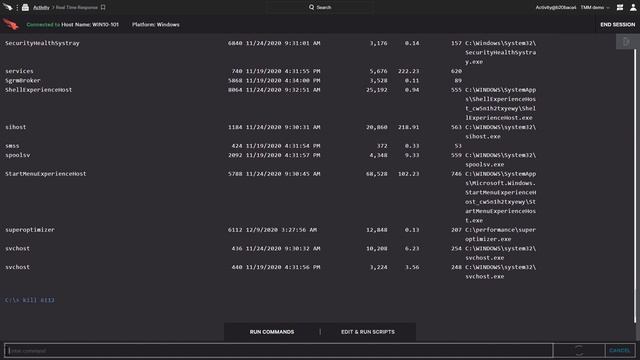This screenshot has height=360, width=640.
Task: Select the 12/9/2020 3:27:56 AM timestamp
Action: (x=281, y=230)
